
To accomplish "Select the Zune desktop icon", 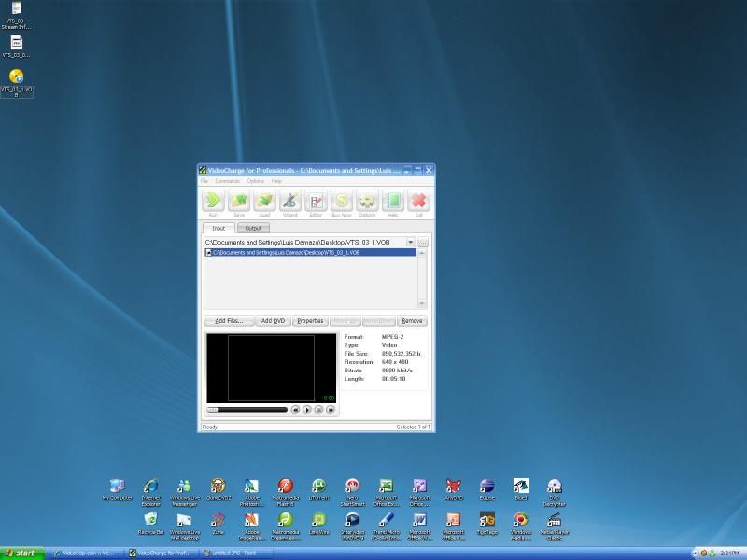I will (218, 524).
